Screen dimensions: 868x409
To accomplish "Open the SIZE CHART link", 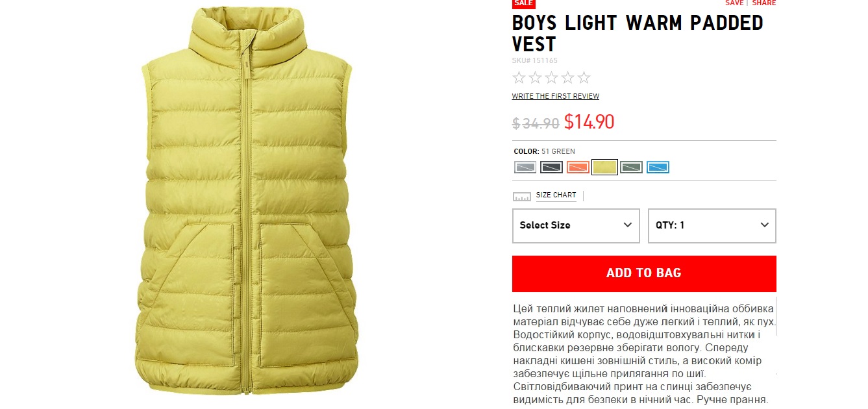I will tap(556, 195).
